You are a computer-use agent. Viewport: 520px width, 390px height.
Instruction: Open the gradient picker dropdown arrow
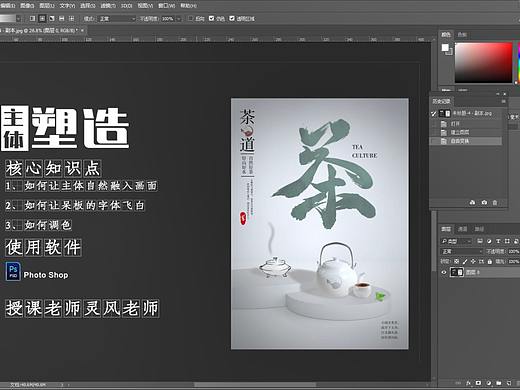[18, 19]
